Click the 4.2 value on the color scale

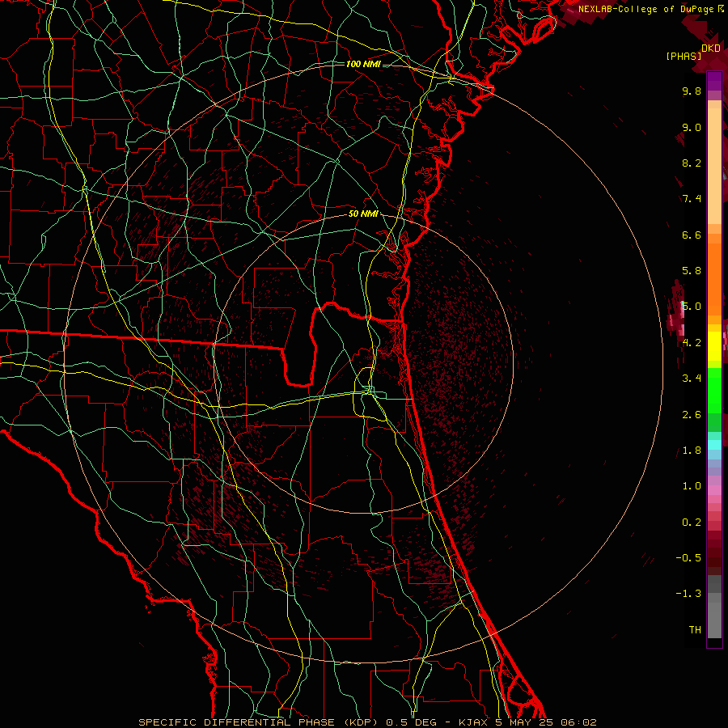click(x=692, y=343)
